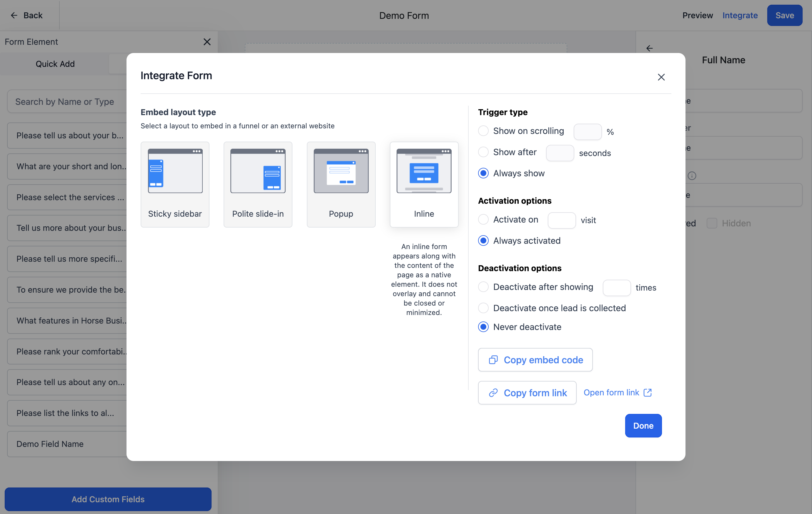Select 'Please select the services ...' field
812x514 pixels.
67,197
